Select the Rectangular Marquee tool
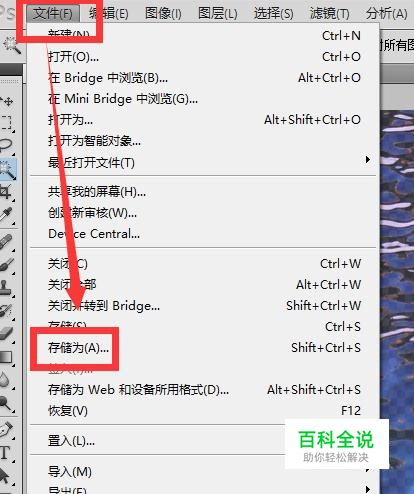The width and height of the screenshot is (414, 494). [x=6, y=123]
